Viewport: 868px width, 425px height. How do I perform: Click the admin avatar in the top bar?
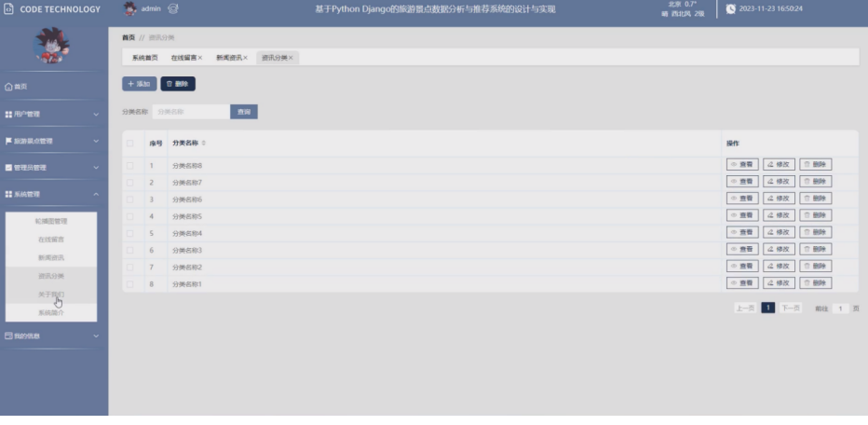130,9
